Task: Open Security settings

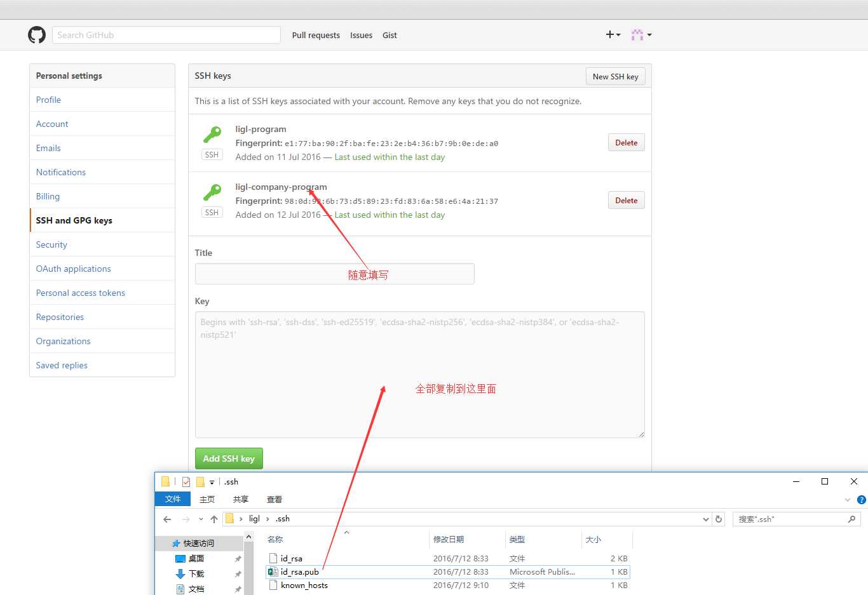Action: point(102,244)
